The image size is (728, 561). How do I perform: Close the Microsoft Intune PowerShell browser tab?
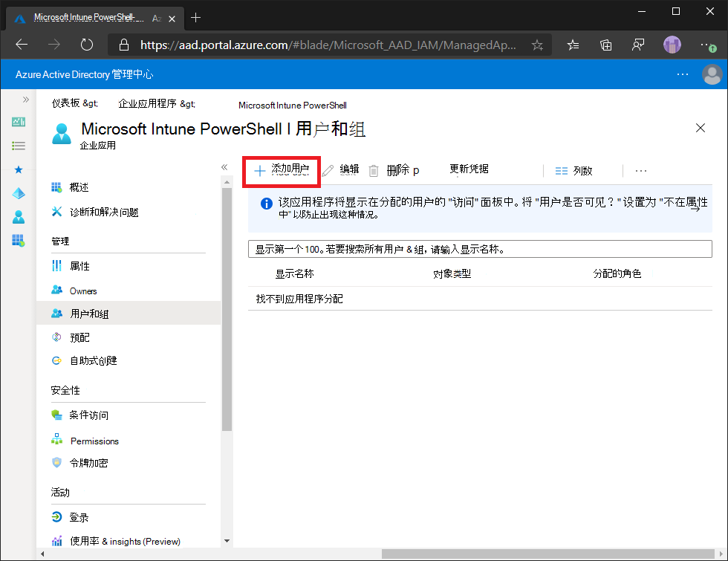[172, 19]
